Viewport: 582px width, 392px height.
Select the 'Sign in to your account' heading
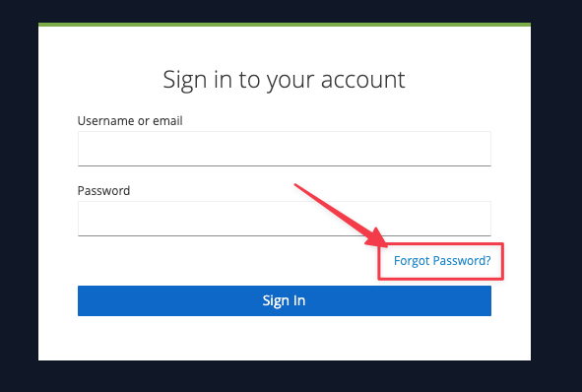pyautogui.click(x=284, y=80)
